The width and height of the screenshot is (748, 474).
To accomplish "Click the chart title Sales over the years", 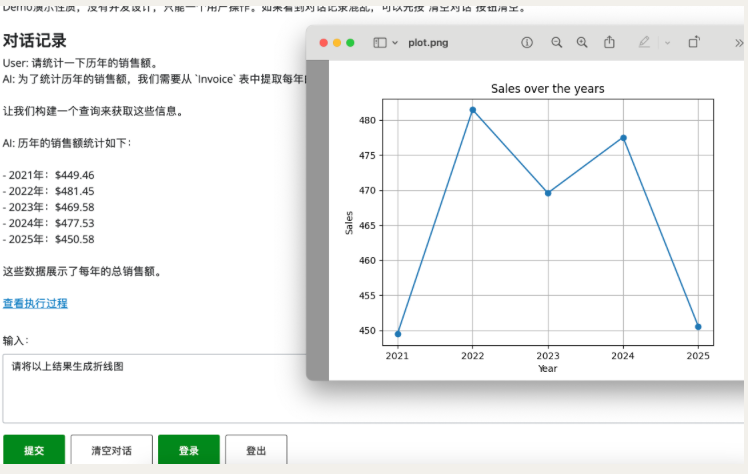I will [x=548, y=89].
